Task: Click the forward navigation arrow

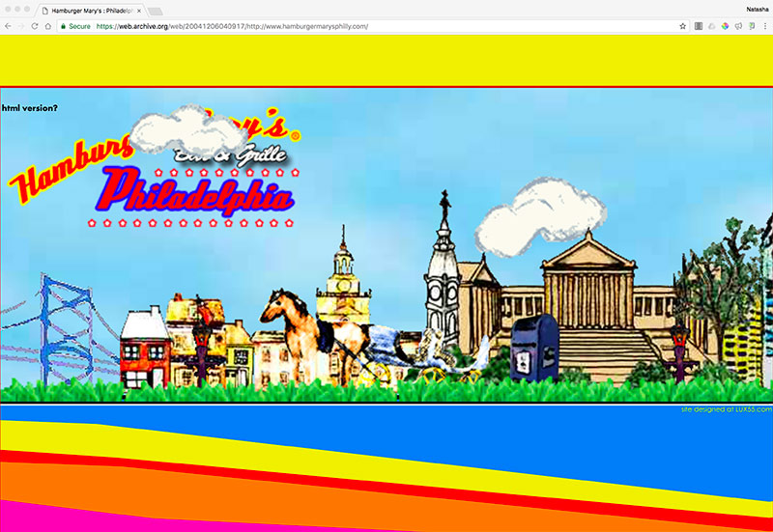Action: click(x=20, y=26)
